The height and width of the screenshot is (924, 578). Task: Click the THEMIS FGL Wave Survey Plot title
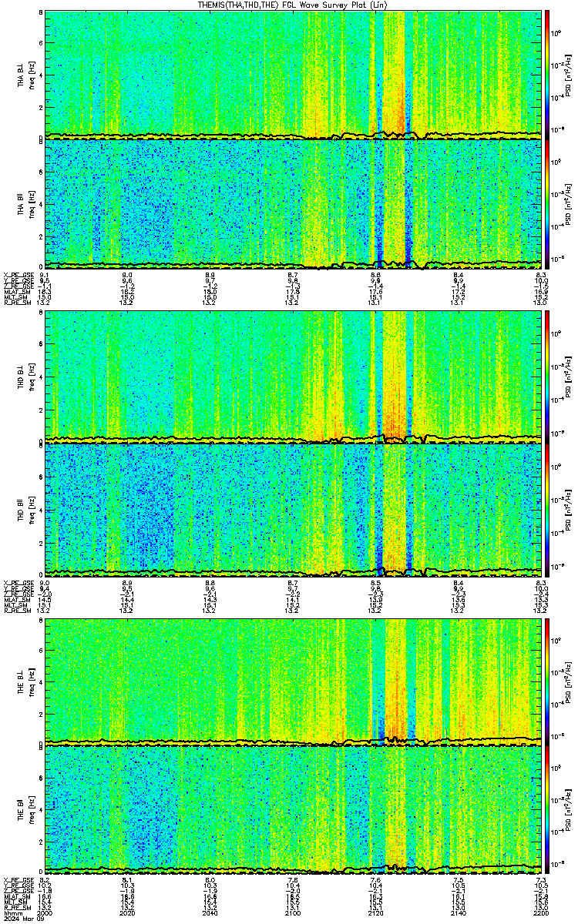click(x=292, y=5)
